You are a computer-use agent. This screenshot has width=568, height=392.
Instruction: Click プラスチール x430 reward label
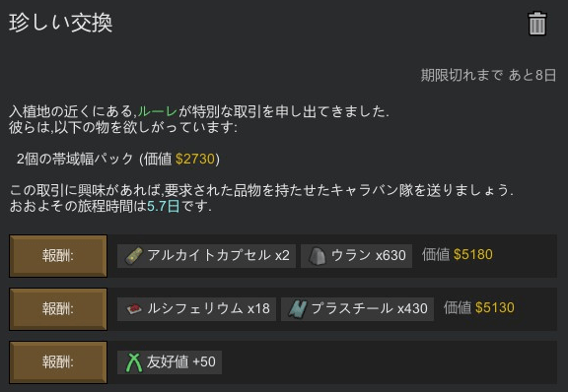(370, 308)
